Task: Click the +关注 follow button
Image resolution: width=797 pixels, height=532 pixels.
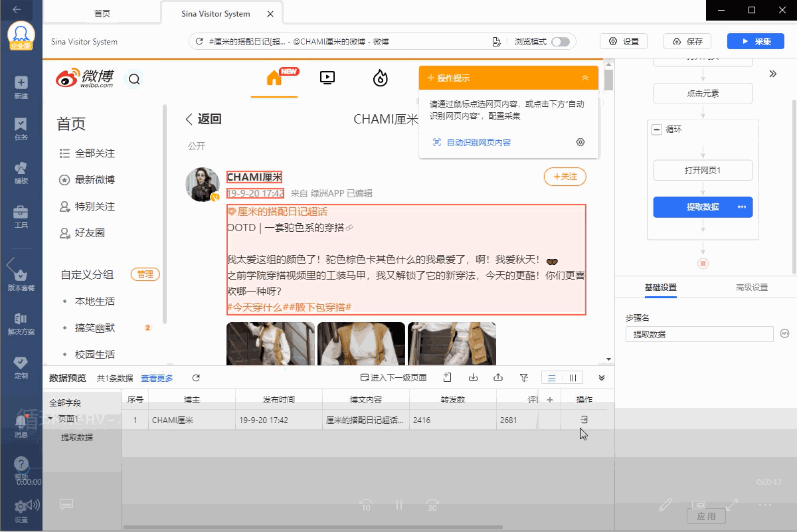Action: (565, 177)
